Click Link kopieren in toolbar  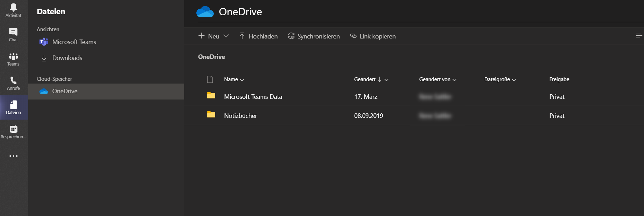[x=373, y=36]
